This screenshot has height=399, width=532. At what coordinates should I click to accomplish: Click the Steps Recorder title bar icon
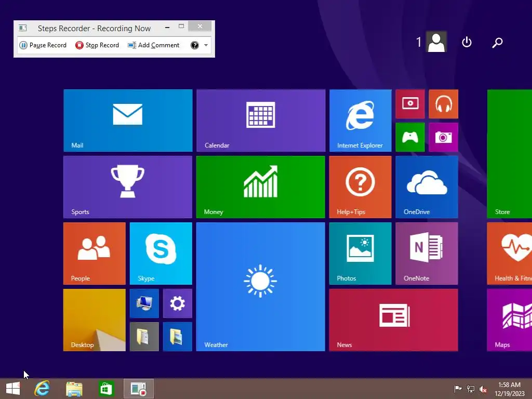pyautogui.click(x=23, y=28)
